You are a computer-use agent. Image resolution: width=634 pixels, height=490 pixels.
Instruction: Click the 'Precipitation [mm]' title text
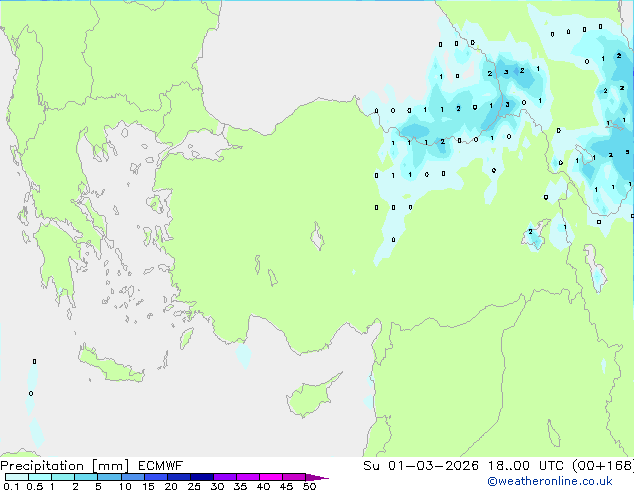[x=65, y=466]
